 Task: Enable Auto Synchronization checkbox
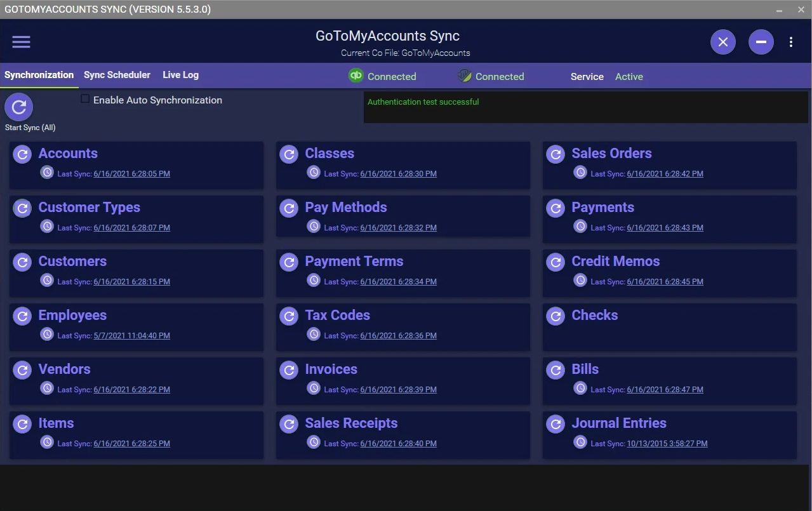point(85,99)
